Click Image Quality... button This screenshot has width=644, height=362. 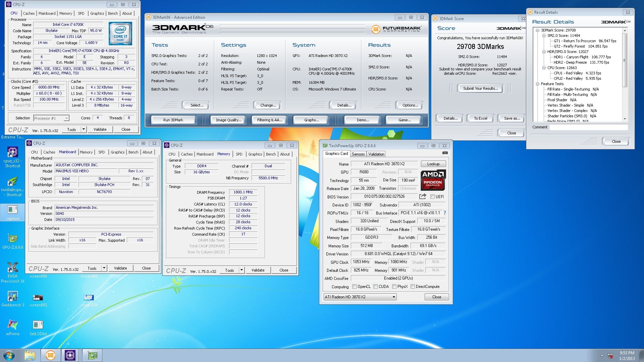[228, 120]
